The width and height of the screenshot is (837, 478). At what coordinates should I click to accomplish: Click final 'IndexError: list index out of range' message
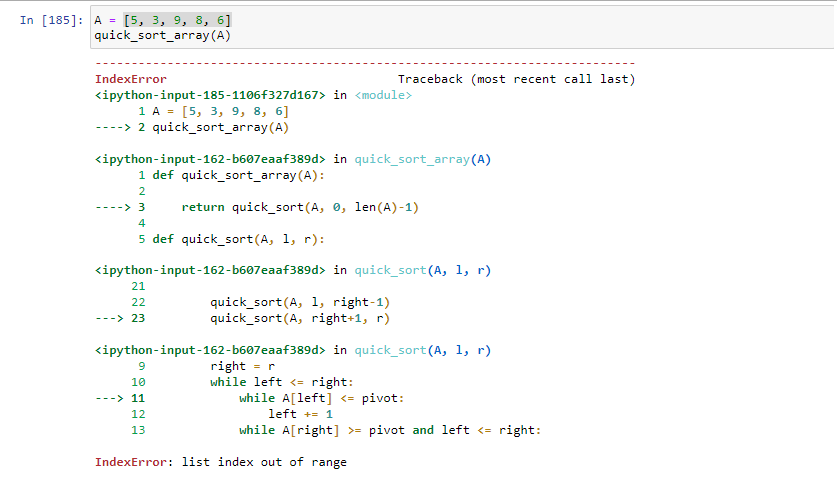[x=221, y=462]
